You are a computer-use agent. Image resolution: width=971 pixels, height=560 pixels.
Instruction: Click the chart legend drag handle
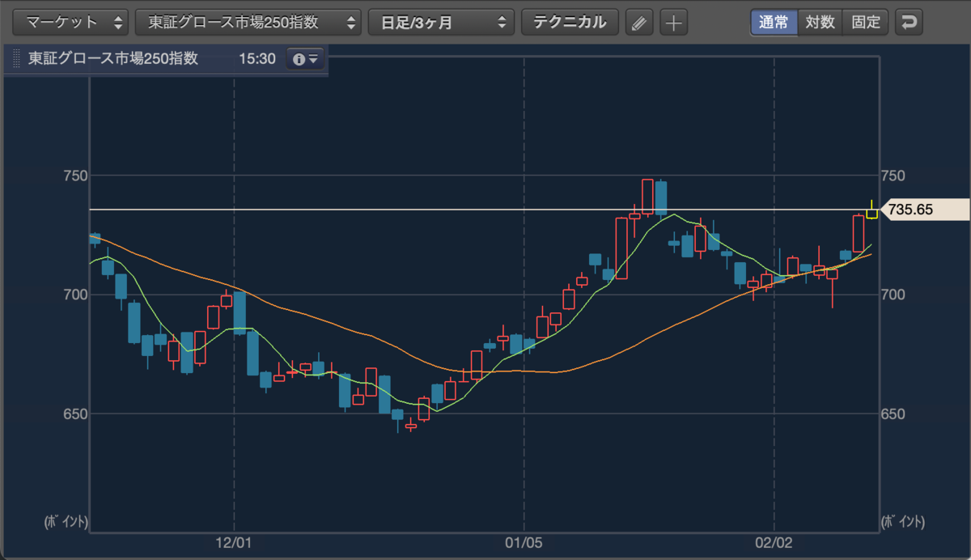[16, 59]
